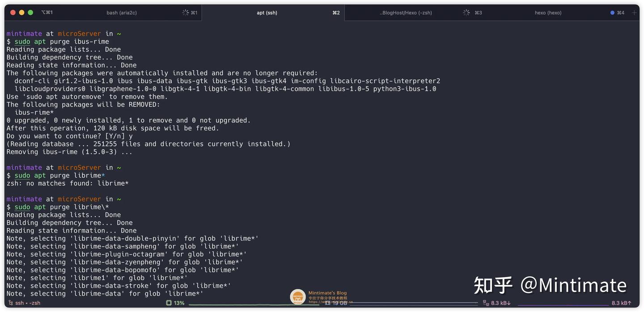644x312 pixels.
Task: Click the microServer hostname in the prompt
Action: 80,33
